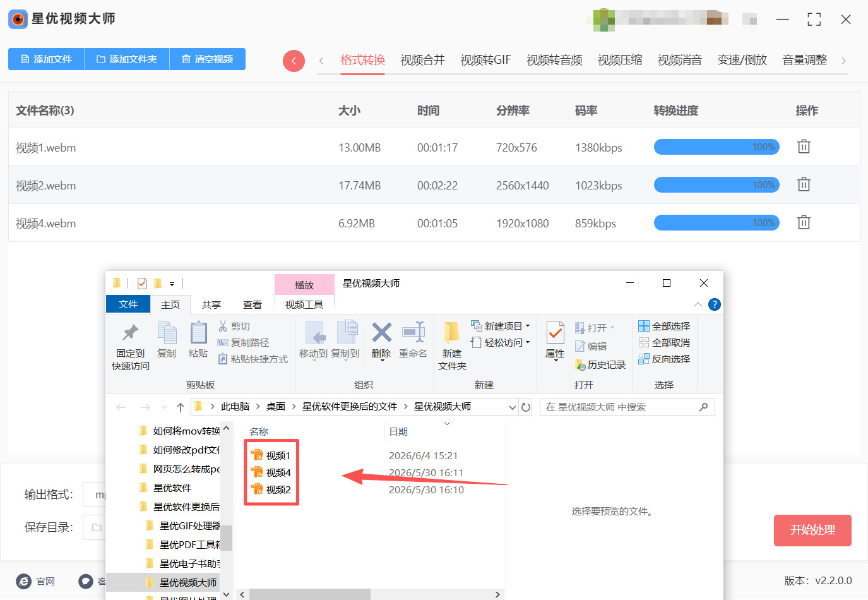The height and width of the screenshot is (600, 868).
Task: Go to the 变速/倒放 tab
Action: pos(742,60)
